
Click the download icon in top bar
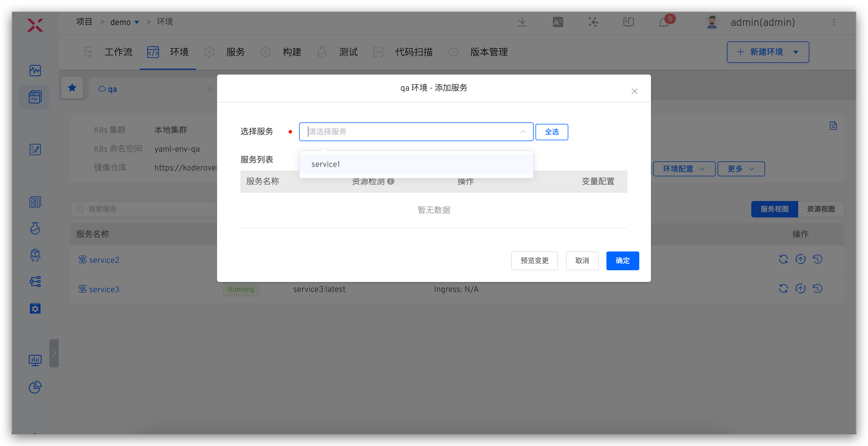click(522, 22)
